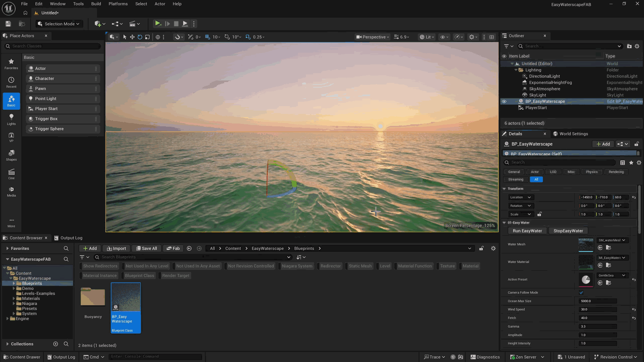This screenshot has width=644, height=362.
Task: Open the GentleSea active preset dropdown
Action: click(612, 276)
